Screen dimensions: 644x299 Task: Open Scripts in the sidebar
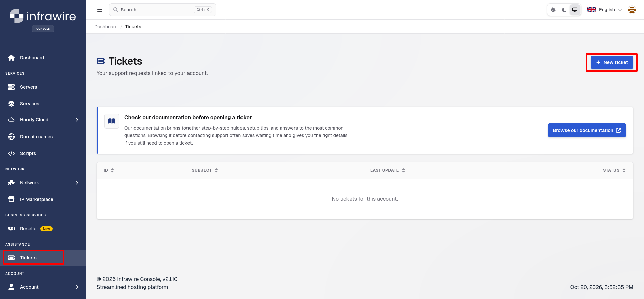click(43, 153)
